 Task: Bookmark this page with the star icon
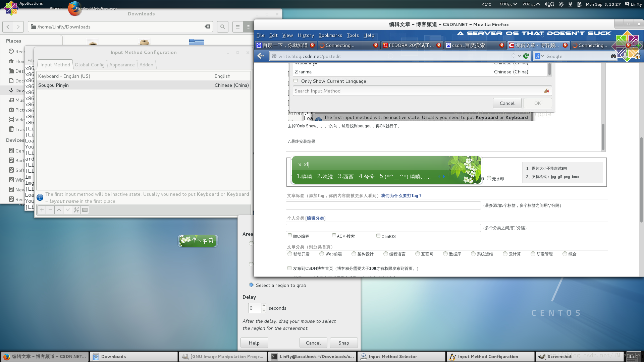pyautogui.click(x=513, y=56)
